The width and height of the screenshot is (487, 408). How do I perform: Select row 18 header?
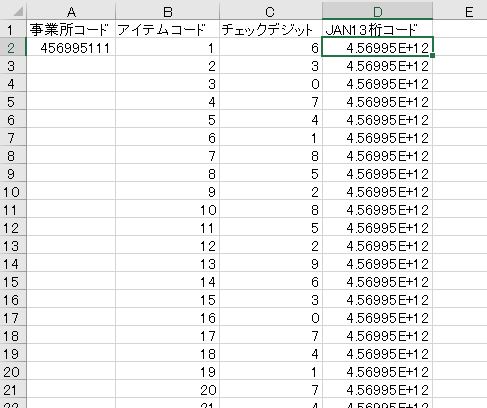(x=13, y=336)
